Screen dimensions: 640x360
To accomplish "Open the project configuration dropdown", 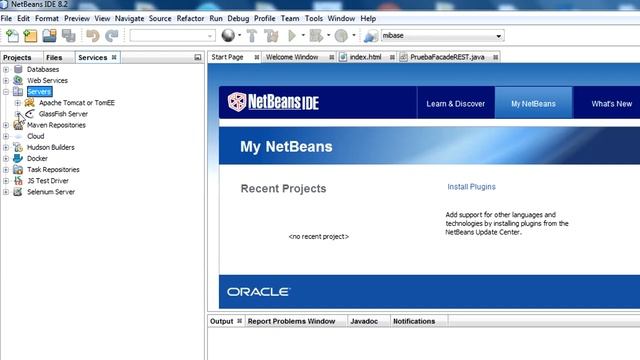I will 210,36.
